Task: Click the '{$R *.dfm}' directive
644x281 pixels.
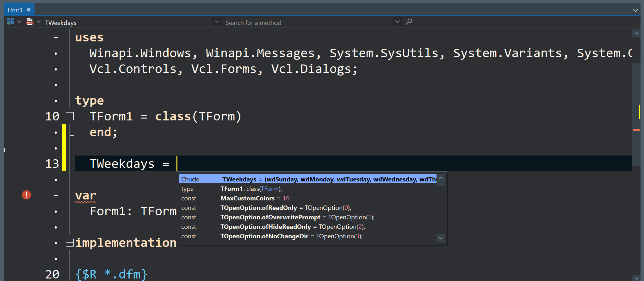Action: [111, 274]
